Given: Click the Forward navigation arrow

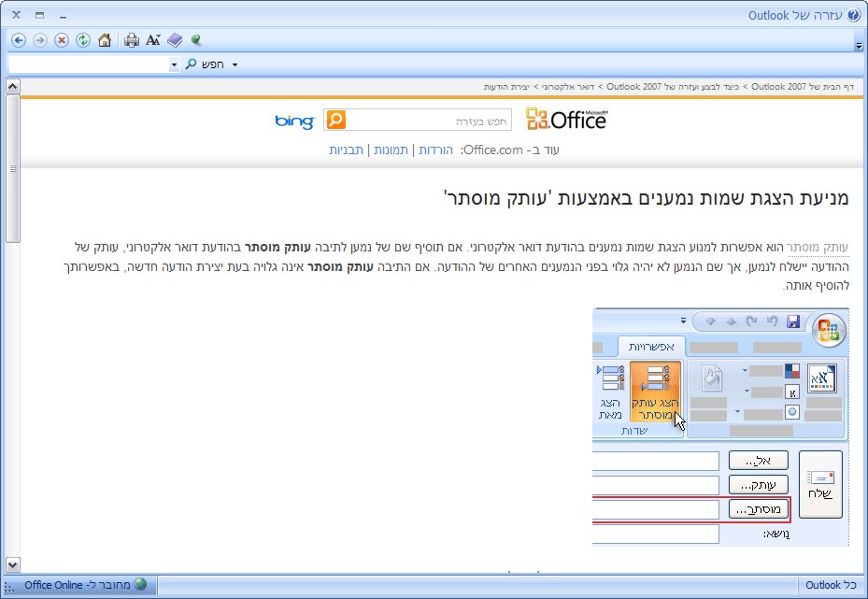Looking at the screenshot, I should point(40,40).
